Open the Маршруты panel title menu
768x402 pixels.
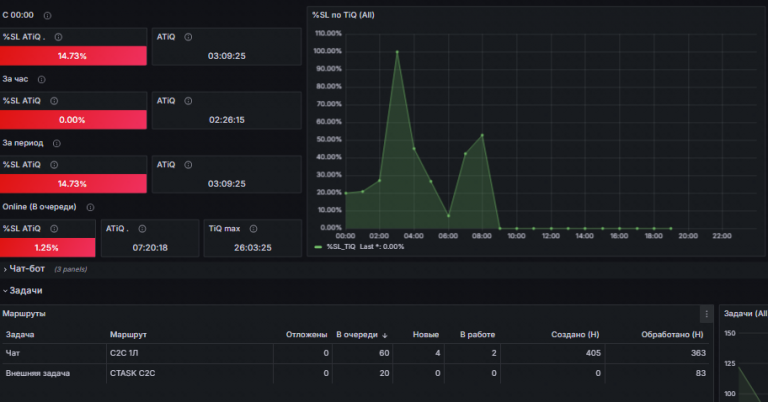tap(24, 313)
